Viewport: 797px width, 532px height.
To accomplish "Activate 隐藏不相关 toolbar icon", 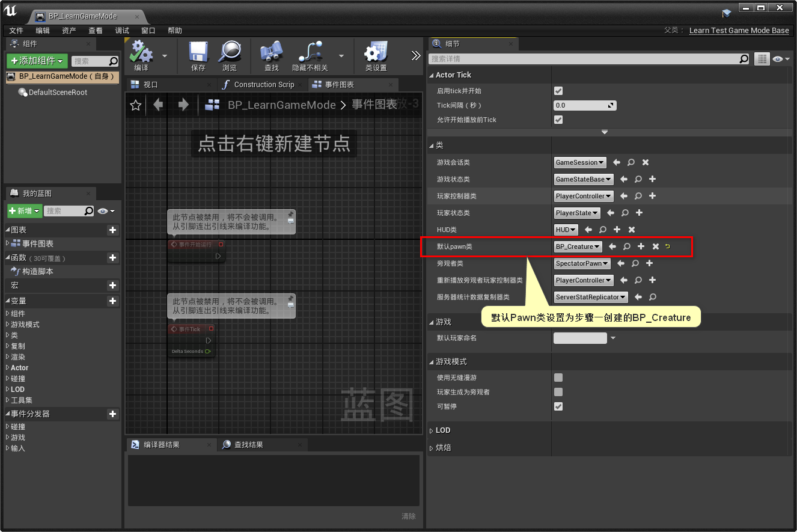I will (310, 54).
